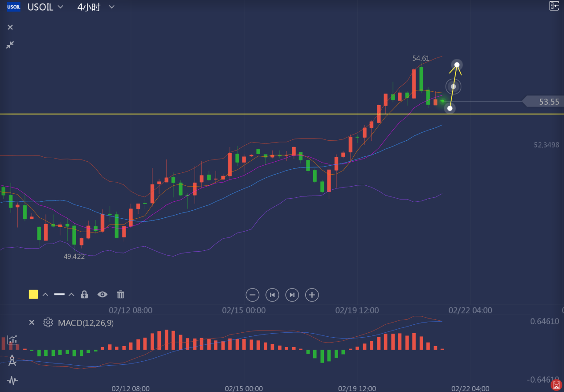This screenshot has height=392, width=564.
Task: Select the line thickness sample
Action: click(59, 294)
